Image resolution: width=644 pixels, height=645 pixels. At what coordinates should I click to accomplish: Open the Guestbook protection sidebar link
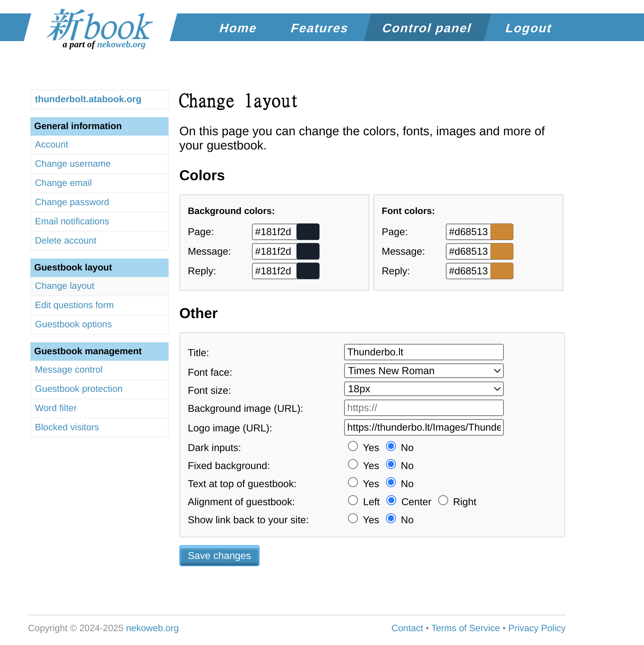click(79, 389)
